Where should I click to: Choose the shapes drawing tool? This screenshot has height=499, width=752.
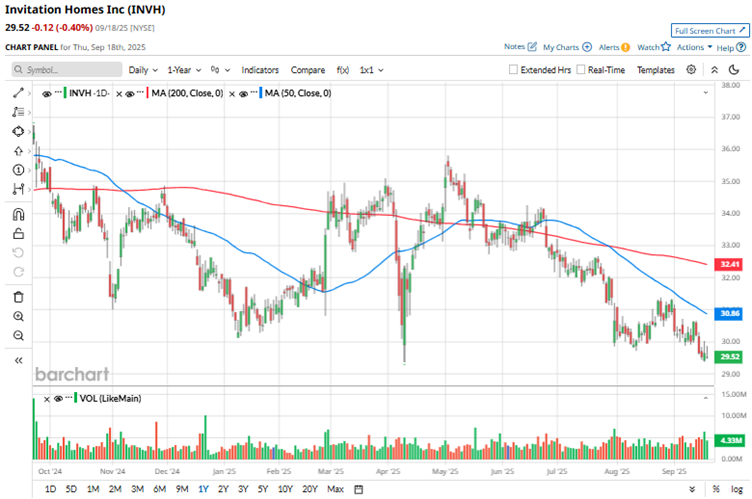(x=18, y=131)
